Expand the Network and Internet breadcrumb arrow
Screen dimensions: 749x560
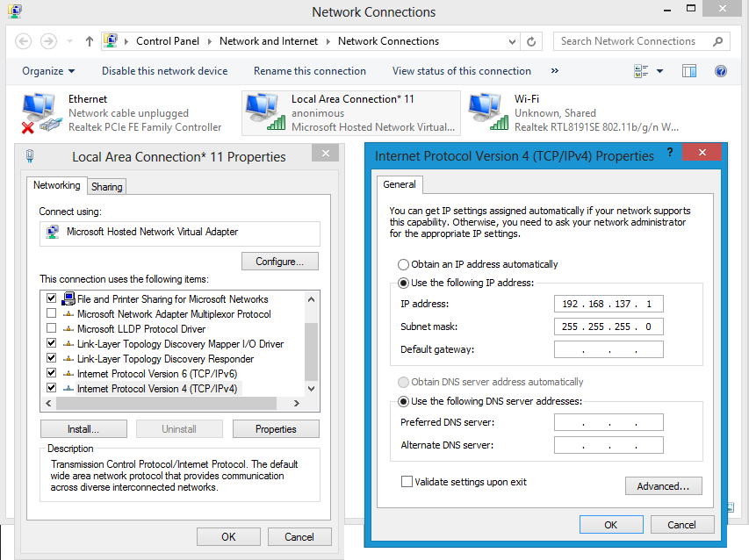[328, 41]
